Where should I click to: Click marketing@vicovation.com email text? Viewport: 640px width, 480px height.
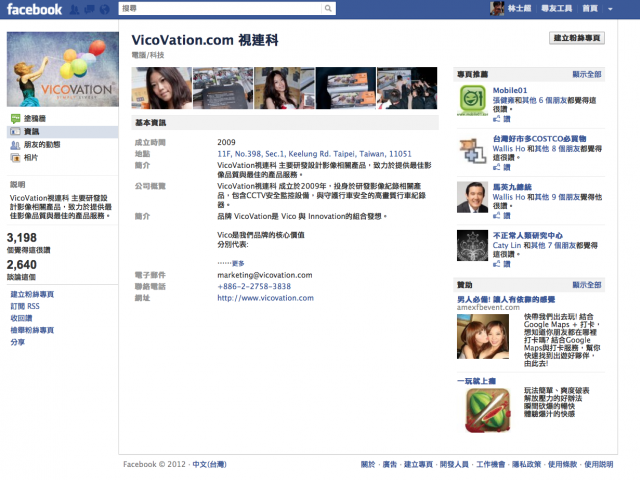tap(265, 275)
